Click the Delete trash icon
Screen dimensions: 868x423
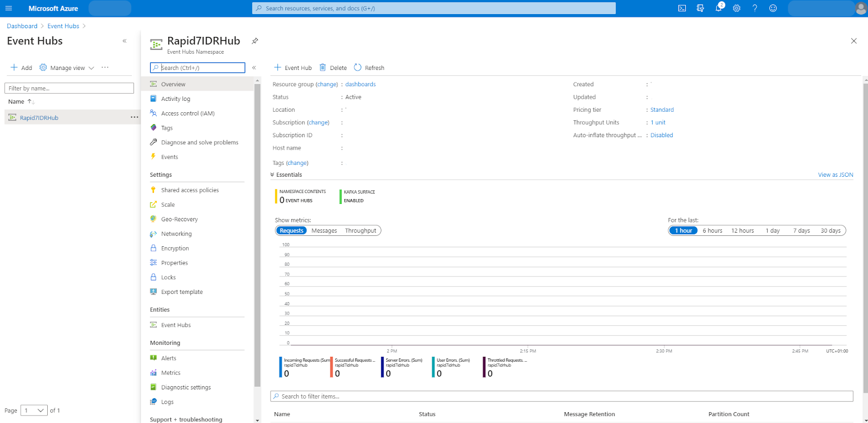tap(323, 67)
